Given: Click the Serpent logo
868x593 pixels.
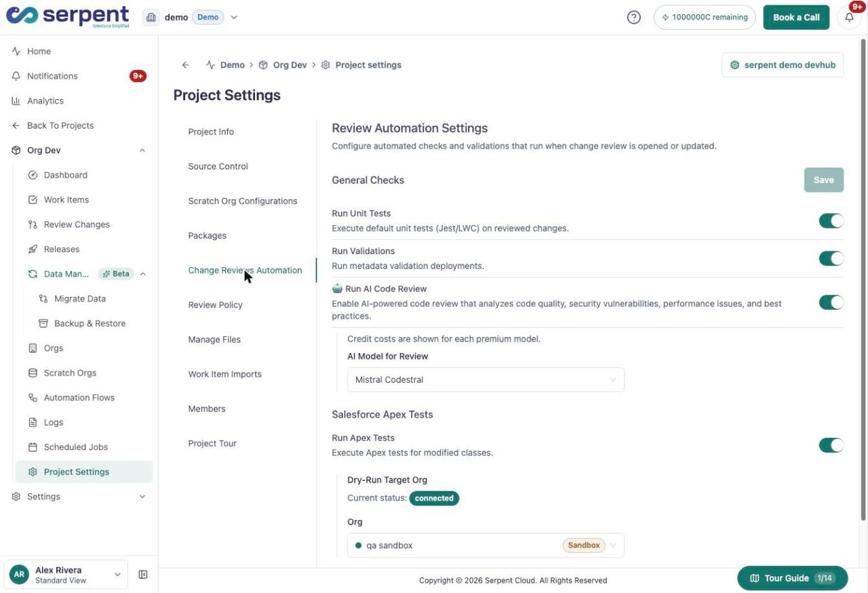Looking at the screenshot, I should (x=67, y=17).
